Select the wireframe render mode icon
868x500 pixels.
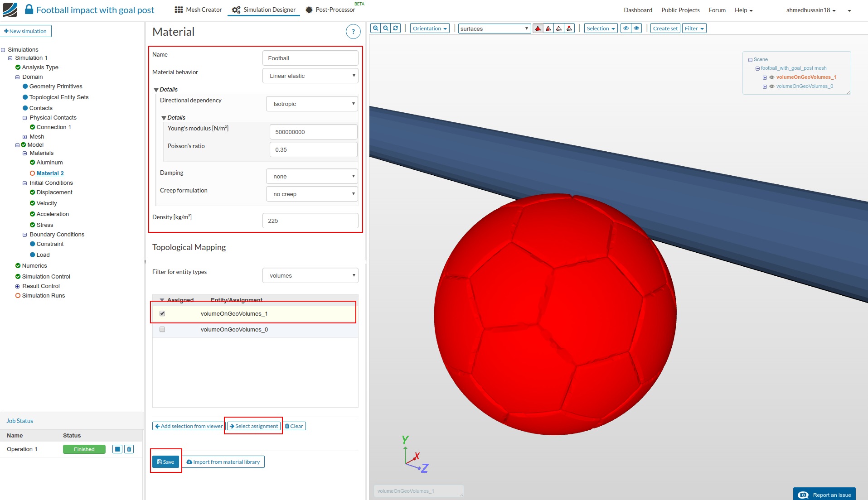(559, 29)
